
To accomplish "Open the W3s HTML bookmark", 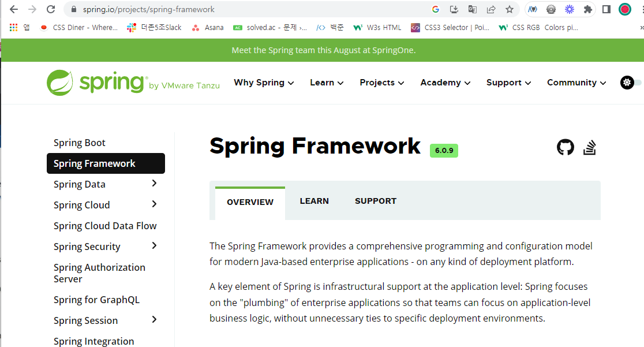I will click(377, 28).
